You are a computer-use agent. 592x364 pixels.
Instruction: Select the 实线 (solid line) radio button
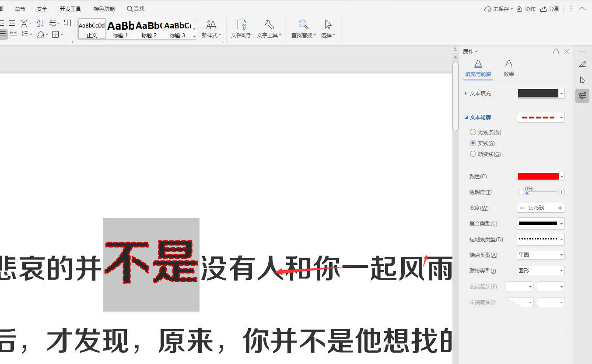point(473,143)
